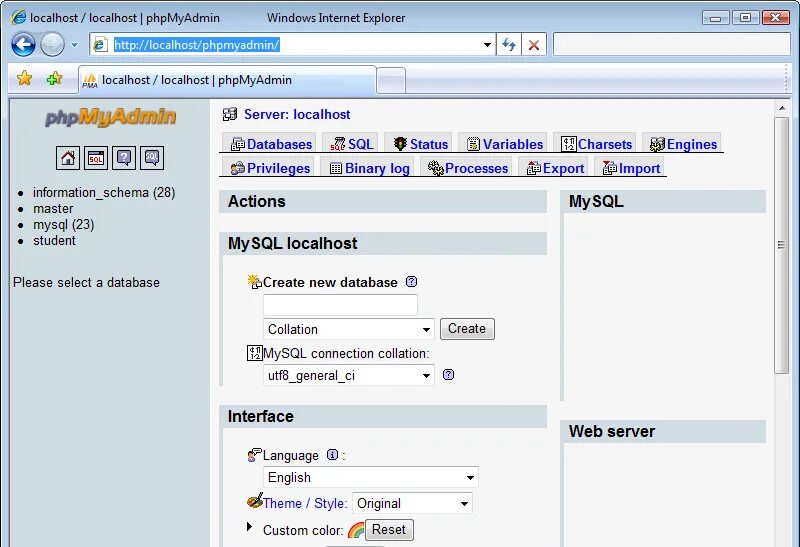
Task: Select the information_schema (28) database
Action: point(104,192)
